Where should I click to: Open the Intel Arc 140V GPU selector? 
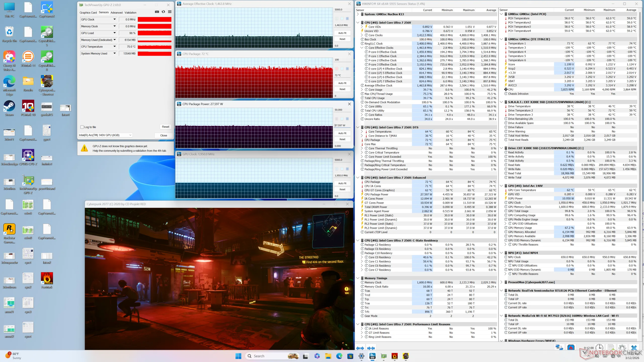click(x=105, y=135)
